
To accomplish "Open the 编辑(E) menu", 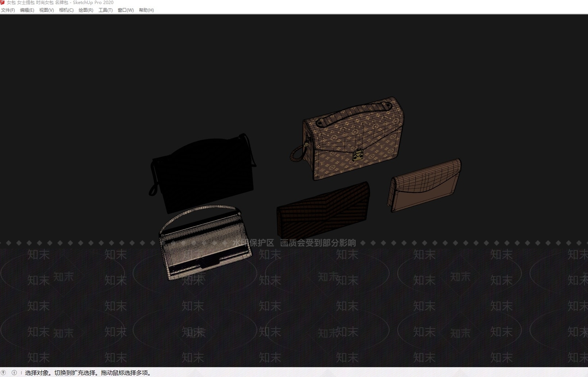I will (27, 10).
